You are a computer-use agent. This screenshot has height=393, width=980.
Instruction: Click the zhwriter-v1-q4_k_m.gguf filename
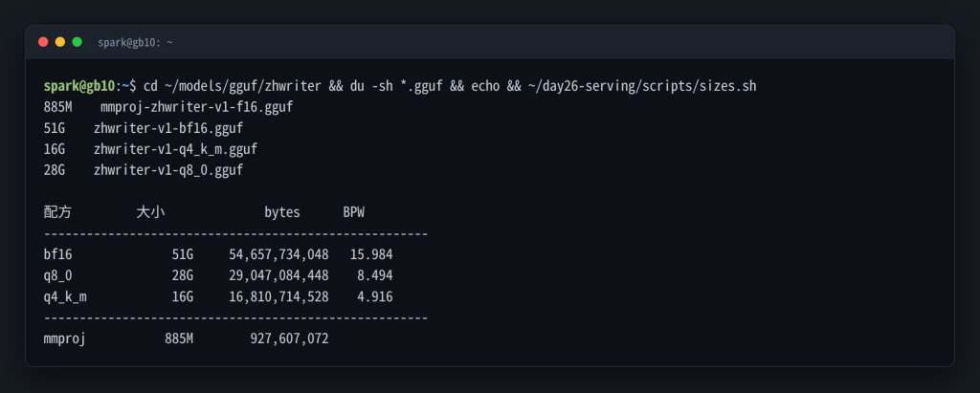[176, 149]
